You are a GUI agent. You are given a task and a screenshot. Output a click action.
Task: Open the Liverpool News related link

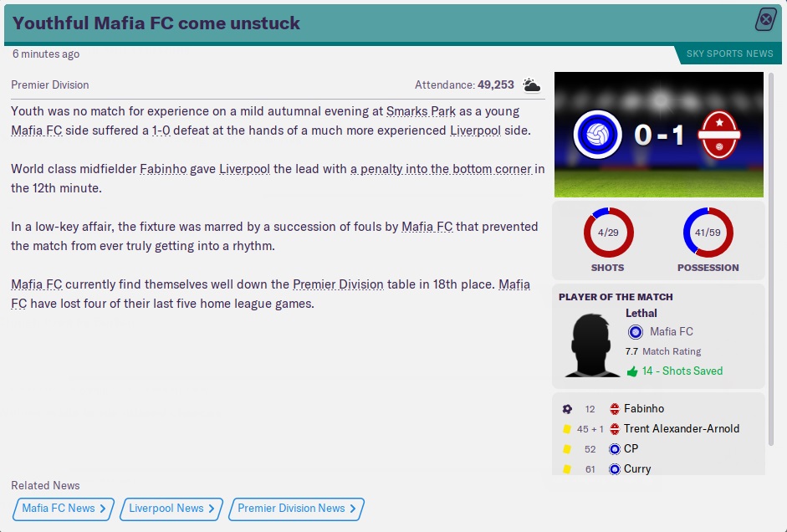[x=171, y=509]
